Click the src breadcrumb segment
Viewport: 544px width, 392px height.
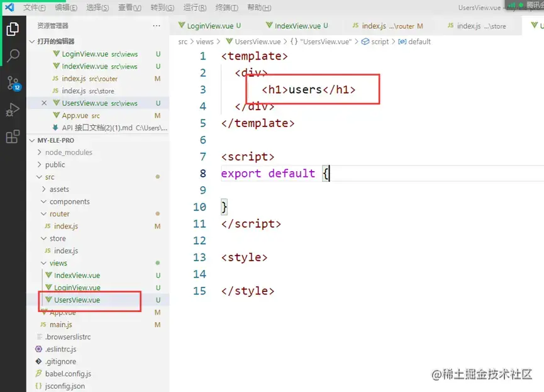tap(183, 42)
